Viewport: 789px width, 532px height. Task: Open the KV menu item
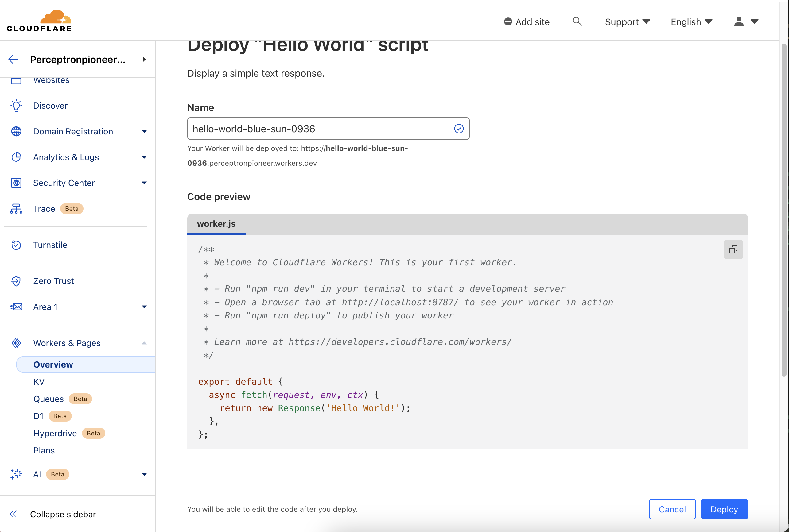pos(39,382)
